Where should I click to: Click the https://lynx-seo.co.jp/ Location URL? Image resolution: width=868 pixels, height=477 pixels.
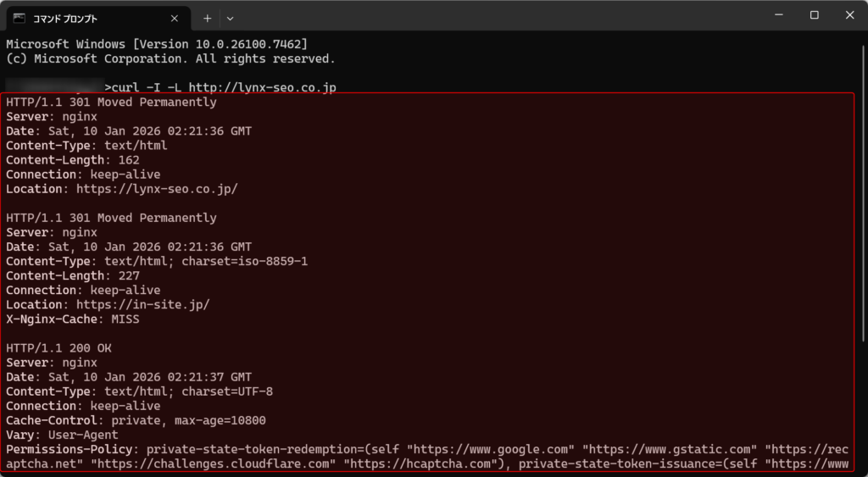[157, 189]
